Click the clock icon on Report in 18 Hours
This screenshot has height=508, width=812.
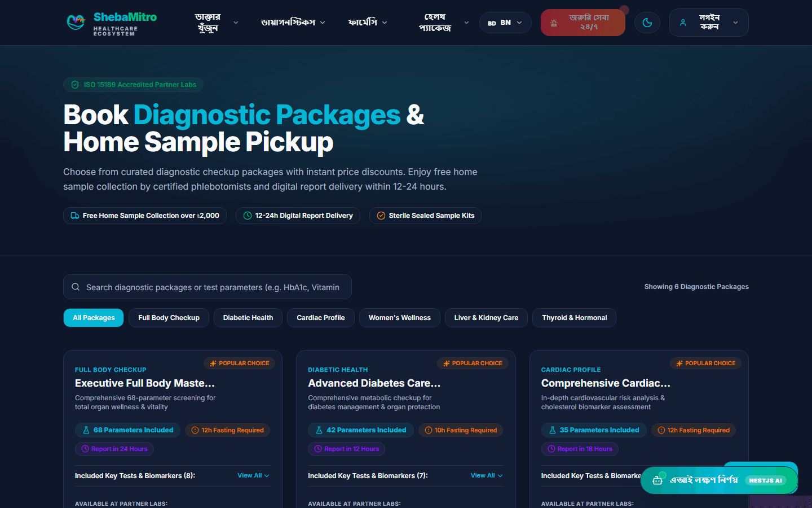(551, 449)
